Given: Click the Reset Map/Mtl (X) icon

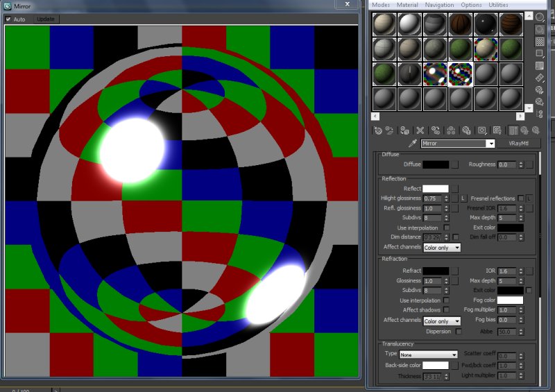Looking at the screenshot, I should pos(420,130).
